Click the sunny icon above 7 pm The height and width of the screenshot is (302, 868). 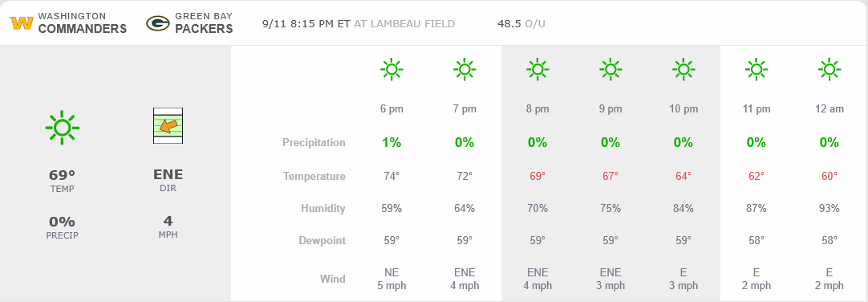pyautogui.click(x=464, y=69)
